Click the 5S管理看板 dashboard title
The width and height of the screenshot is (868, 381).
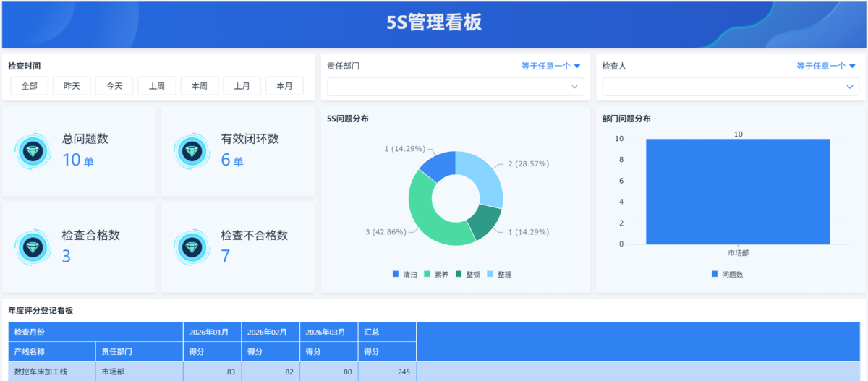434,22
